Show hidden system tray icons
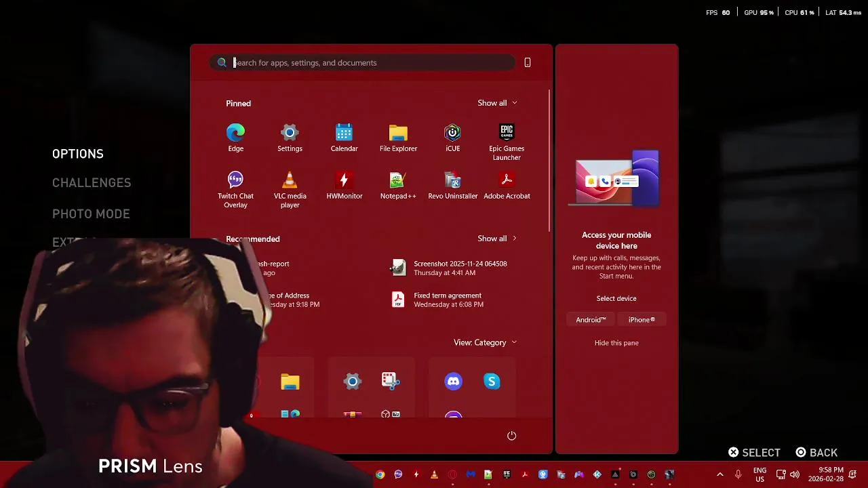The image size is (868, 488). click(719, 474)
